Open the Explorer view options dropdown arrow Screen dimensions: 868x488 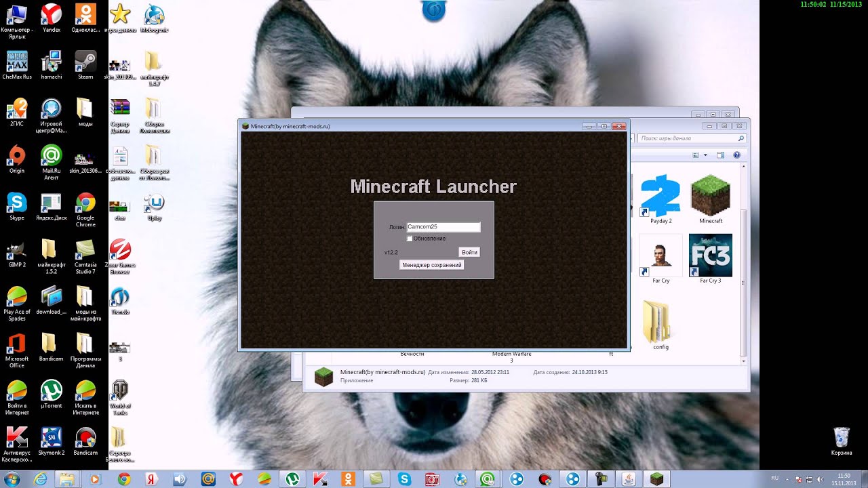705,155
